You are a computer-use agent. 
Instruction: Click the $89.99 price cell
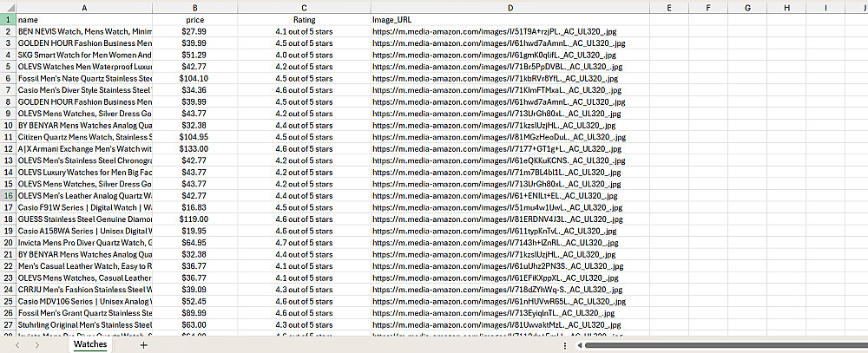(194, 313)
